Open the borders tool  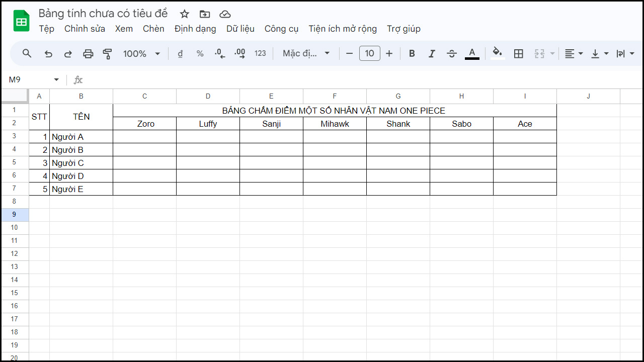519,53
